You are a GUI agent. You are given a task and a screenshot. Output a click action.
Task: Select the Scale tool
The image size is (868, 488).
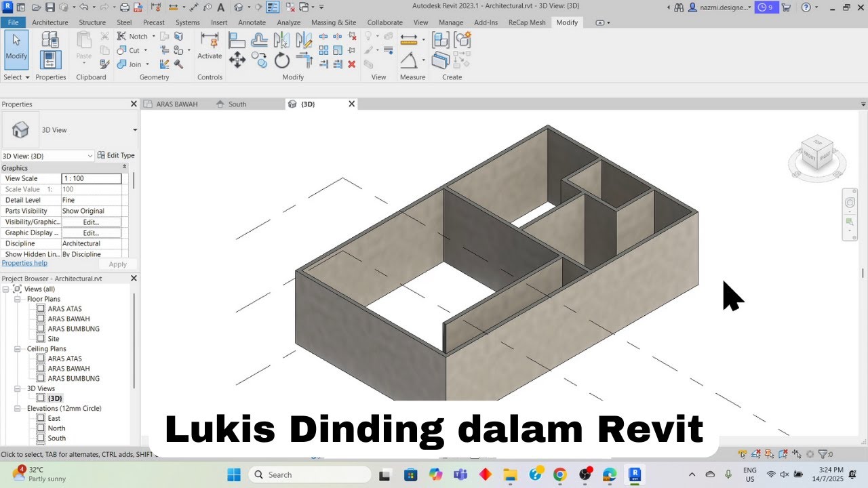pyautogui.click(x=337, y=50)
